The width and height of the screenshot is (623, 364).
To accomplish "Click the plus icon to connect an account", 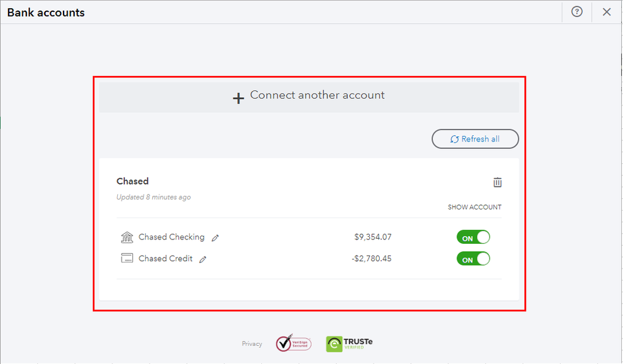I will (x=238, y=98).
